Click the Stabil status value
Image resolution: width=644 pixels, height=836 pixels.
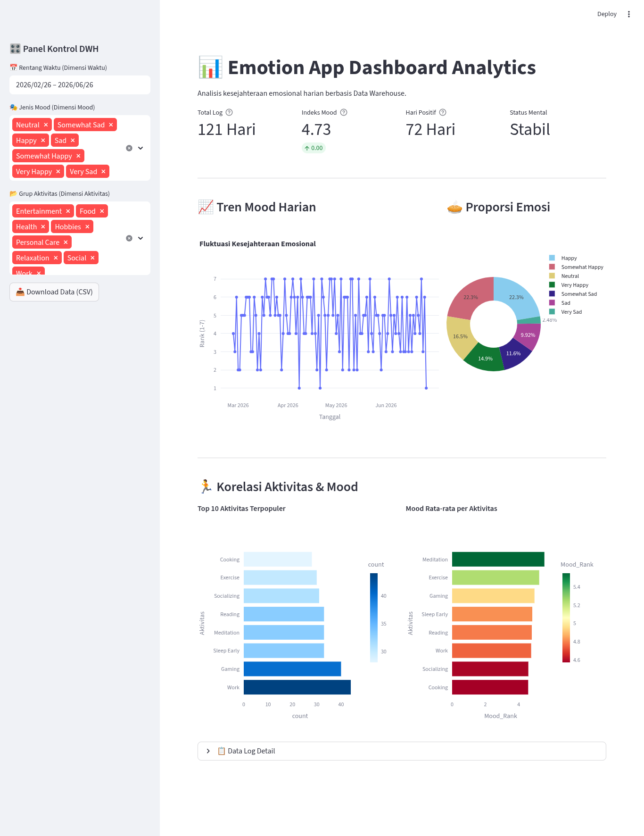coord(530,130)
